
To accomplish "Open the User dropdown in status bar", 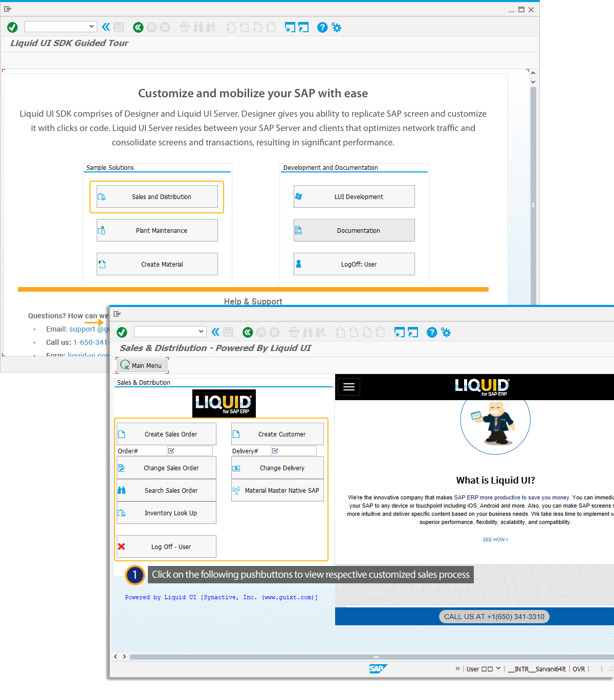I will point(498,668).
